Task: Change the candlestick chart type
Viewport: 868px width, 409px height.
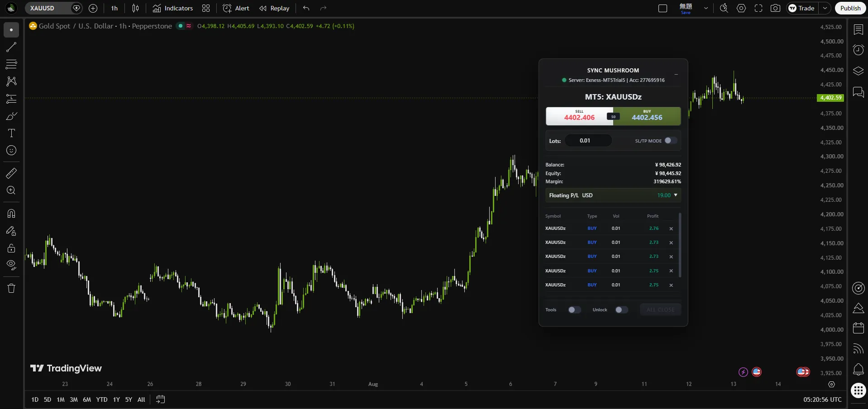Action: coord(135,8)
